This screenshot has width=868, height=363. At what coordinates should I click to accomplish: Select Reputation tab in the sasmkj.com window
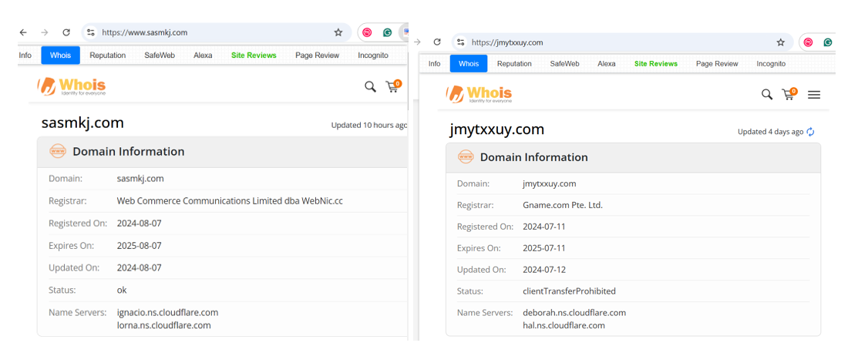click(107, 55)
